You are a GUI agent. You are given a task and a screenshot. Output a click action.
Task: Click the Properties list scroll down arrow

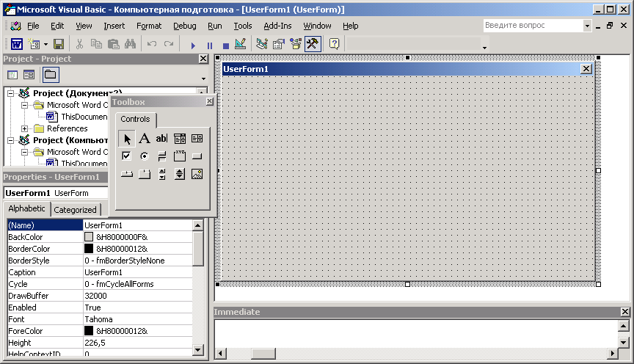click(197, 350)
